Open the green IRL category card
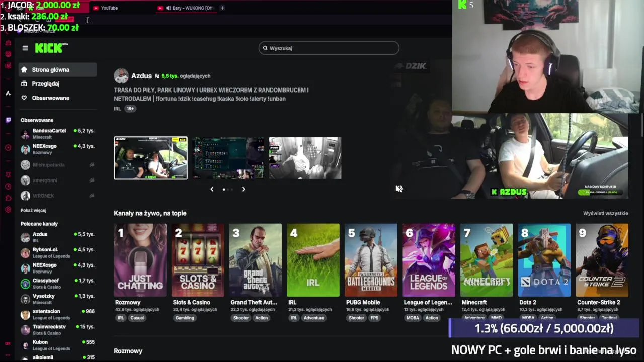 [313, 260]
